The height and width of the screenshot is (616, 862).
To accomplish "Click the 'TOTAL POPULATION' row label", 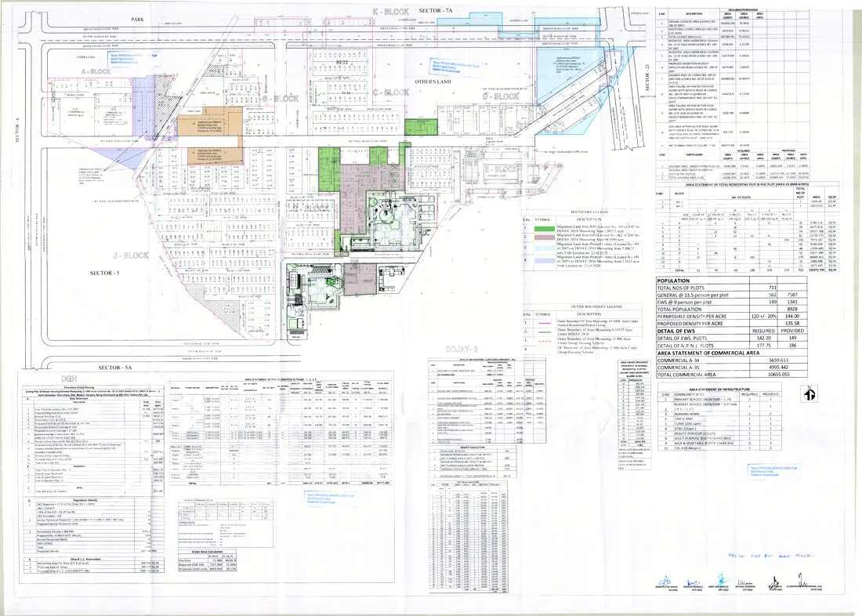I will click(x=679, y=309).
